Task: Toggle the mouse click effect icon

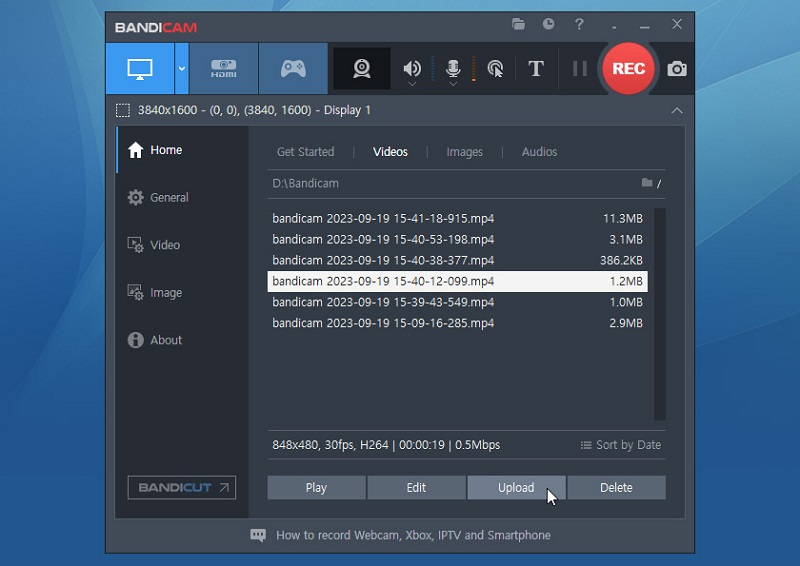Action: [x=495, y=68]
